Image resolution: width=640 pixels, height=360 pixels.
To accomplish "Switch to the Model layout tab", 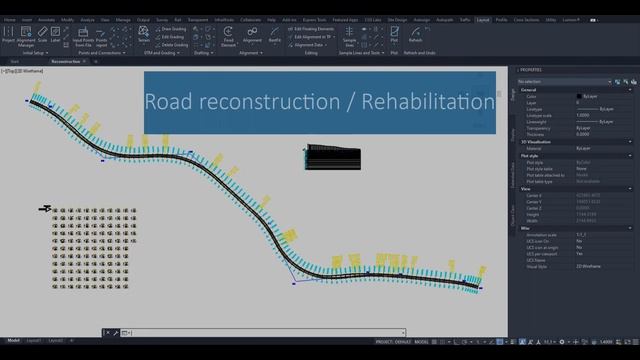I will click(13, 340).
